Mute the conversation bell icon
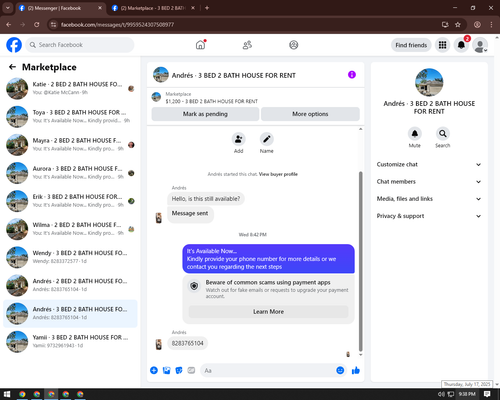 pos(415,134)
